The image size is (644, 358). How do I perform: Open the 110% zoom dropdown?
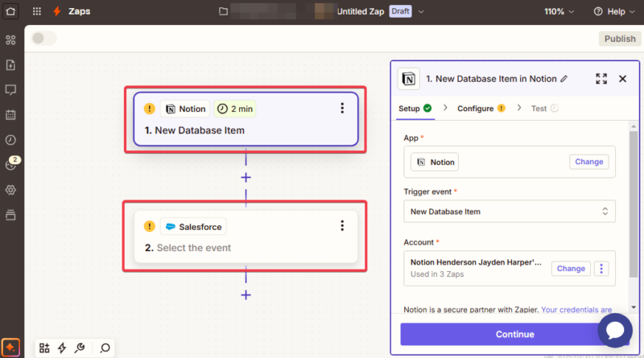coord(559,11)
